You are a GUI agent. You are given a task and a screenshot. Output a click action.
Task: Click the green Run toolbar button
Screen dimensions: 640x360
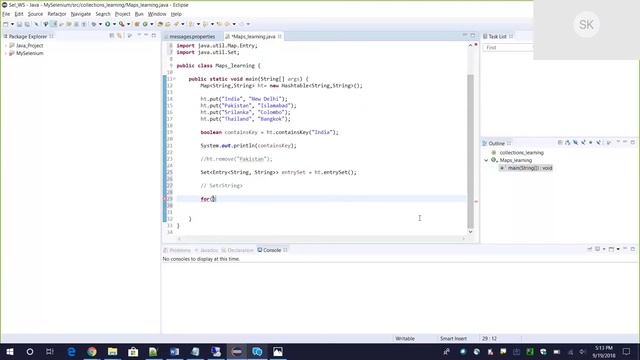(x=107, y=24)
